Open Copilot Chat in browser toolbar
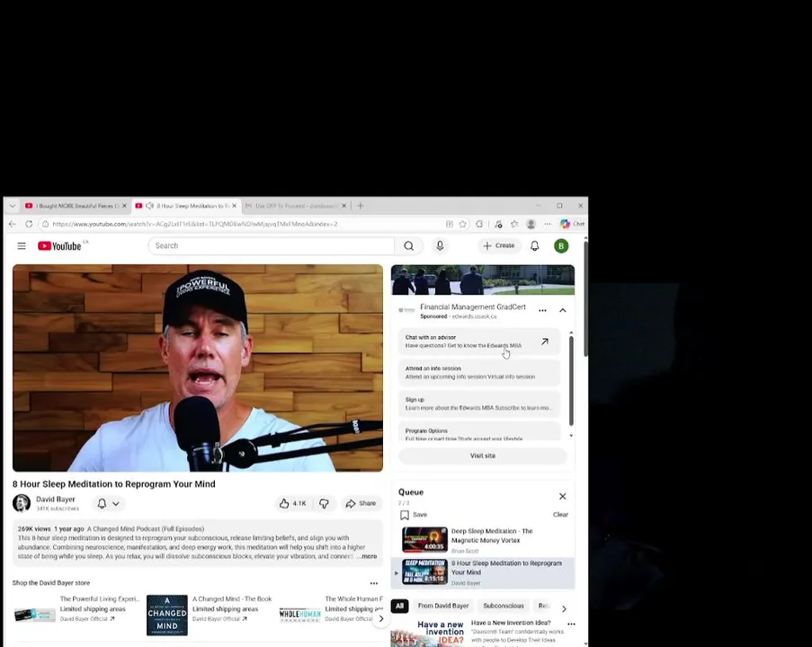This screenshot has width=812, height=647. [x=572, y=224]
